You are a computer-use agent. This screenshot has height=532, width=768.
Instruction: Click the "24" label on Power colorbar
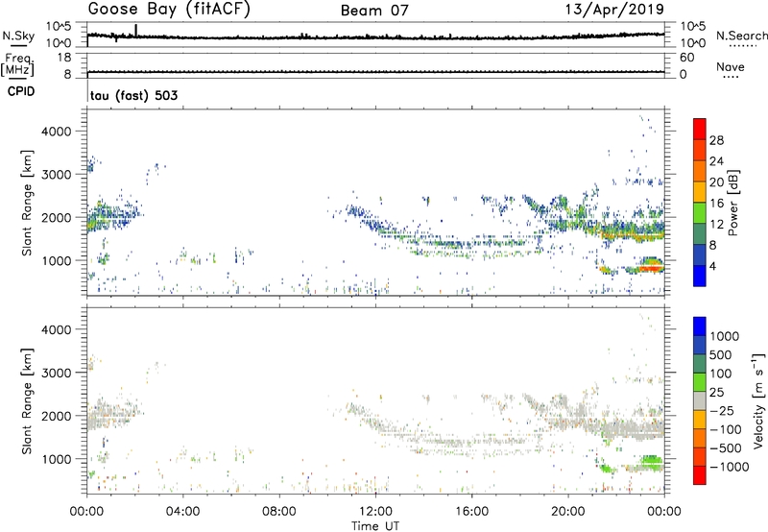tap(716, 161)
